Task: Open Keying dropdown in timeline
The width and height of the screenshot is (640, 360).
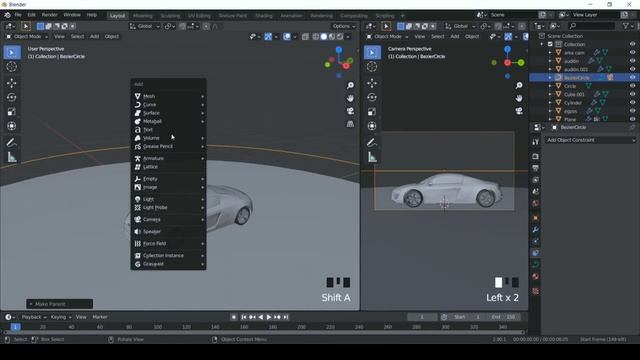Action: [x=61, y=317]
